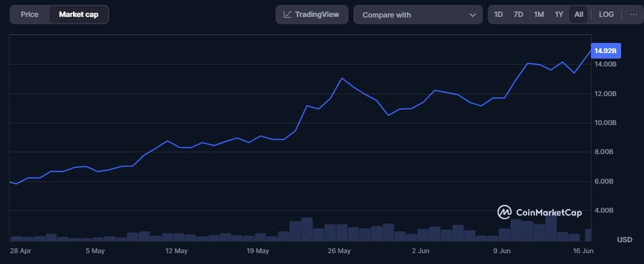Select the All time range
This screenshot has height=264, width=644.
(x=579, y=15)
